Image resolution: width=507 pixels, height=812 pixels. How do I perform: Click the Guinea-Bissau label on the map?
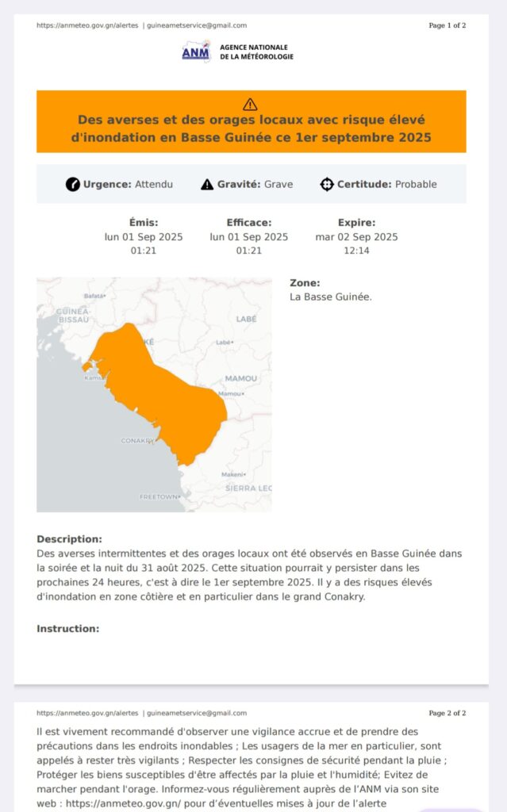(x=73, y=315)
